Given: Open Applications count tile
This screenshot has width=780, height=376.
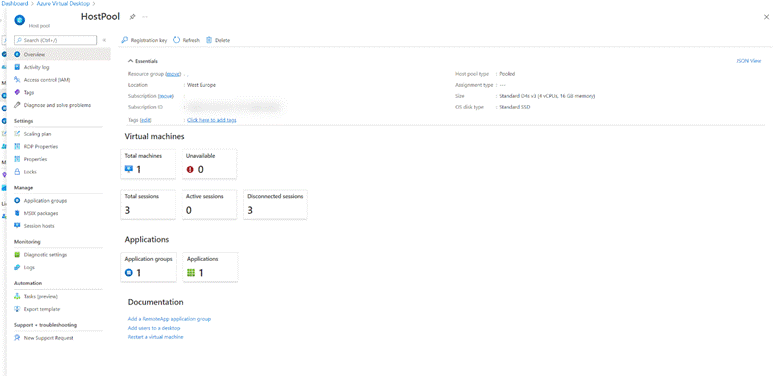Looking at the screenshot, I should click(210, 267).
